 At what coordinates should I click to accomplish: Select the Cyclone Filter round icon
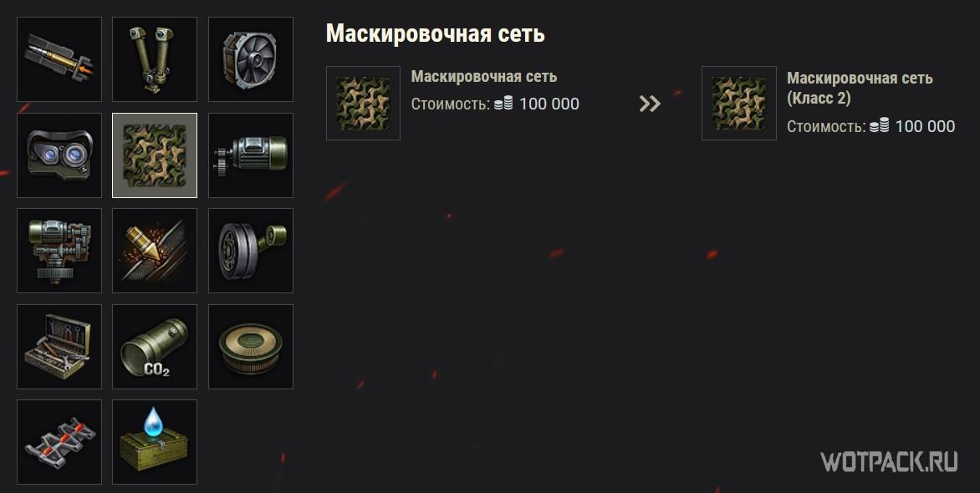click(251, 347)
